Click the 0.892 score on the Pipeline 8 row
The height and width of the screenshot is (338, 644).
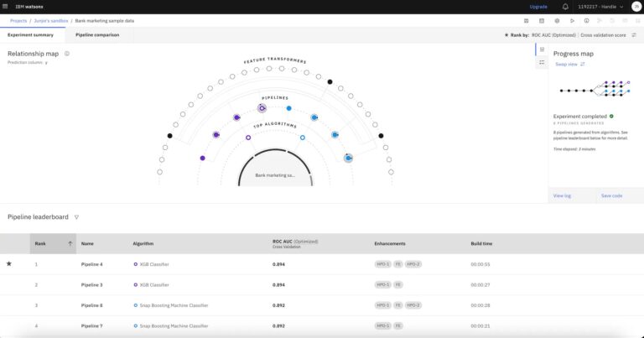point(278,305)
